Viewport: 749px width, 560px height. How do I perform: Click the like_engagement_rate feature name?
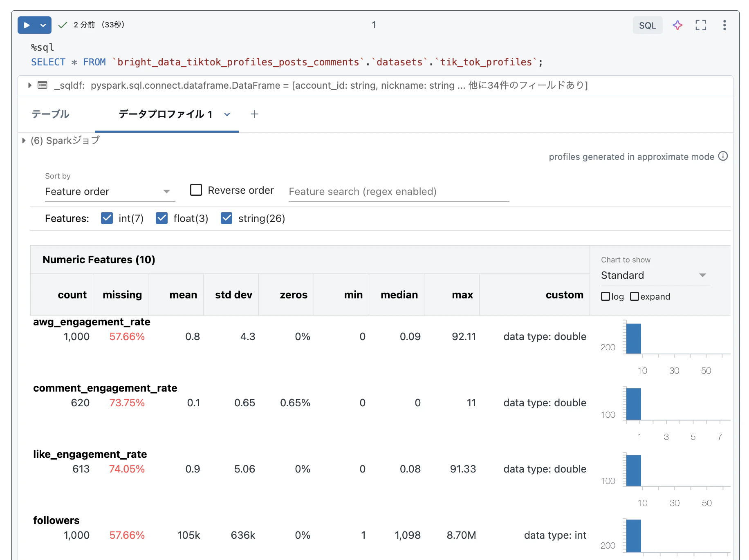pos(90,455)
